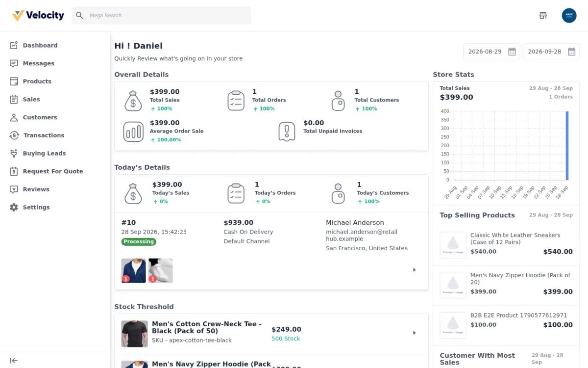Click Michael Anderson customer name
This screenshot has height=368, width=588.
(355, 223)
